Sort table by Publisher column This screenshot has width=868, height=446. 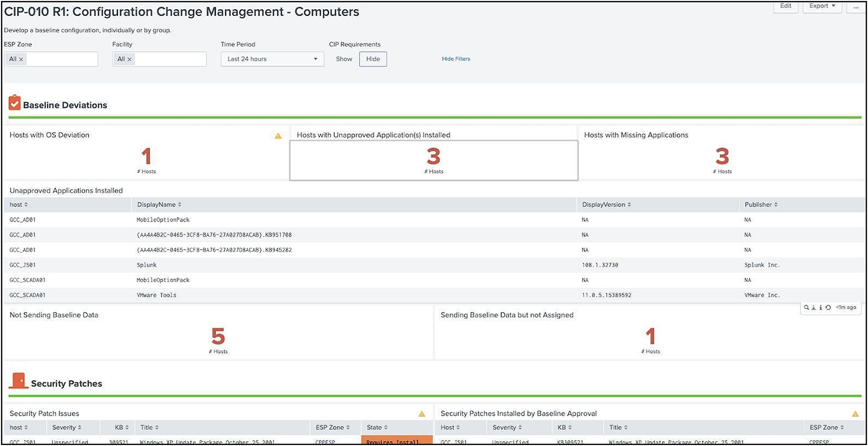[761, 204]
